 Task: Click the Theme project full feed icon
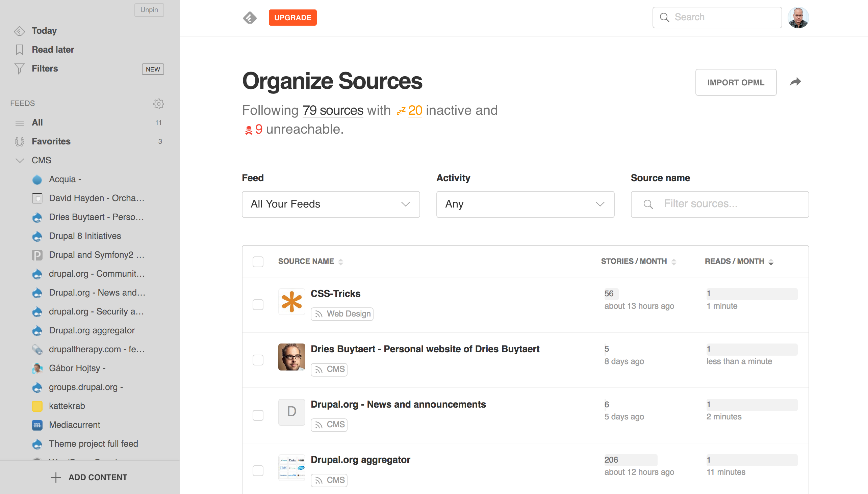click(x=37, y=444)
